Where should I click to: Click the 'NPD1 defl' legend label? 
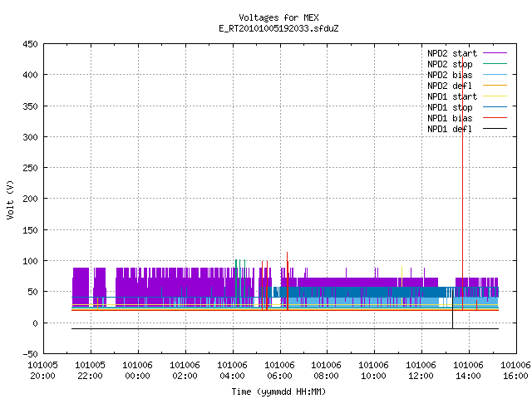(450, 129)
